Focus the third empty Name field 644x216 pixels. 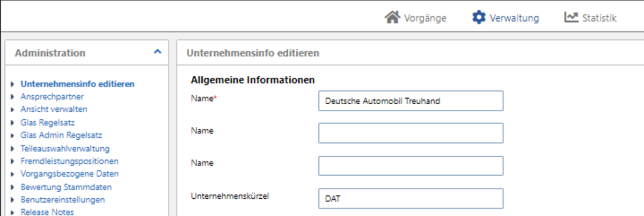[411, 165]
